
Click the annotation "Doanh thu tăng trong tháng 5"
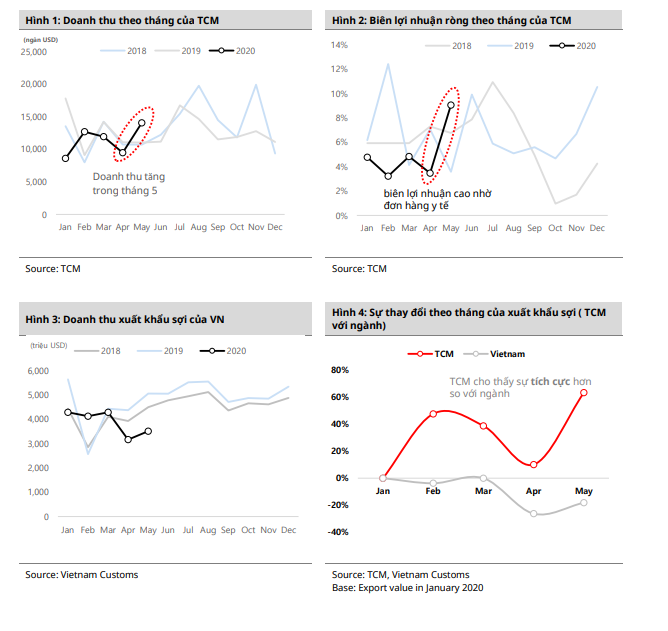126,183
